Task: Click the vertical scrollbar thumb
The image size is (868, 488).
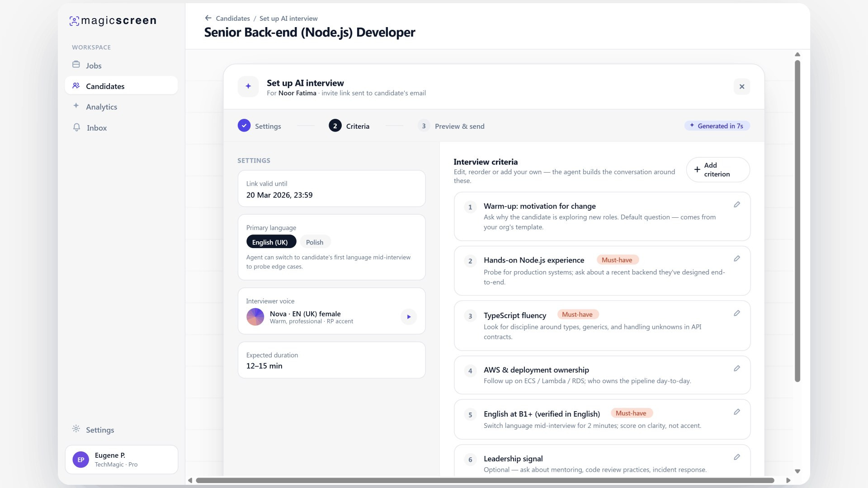Action: pyautogui.click(x=797, y=221)
